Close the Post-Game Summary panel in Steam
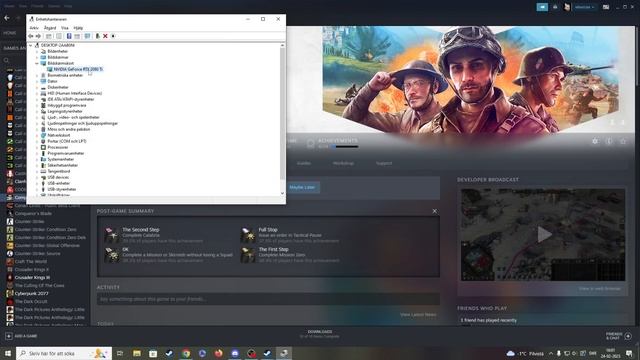 click(x=434, y=211)
